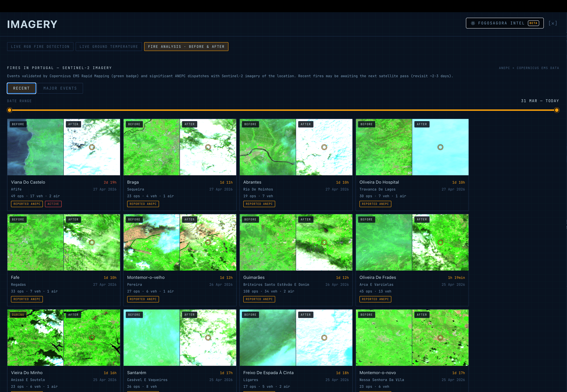Click the Montemor-o-velho card title
The width and height of the screenshot is (567, 392).
pos(146,278)
